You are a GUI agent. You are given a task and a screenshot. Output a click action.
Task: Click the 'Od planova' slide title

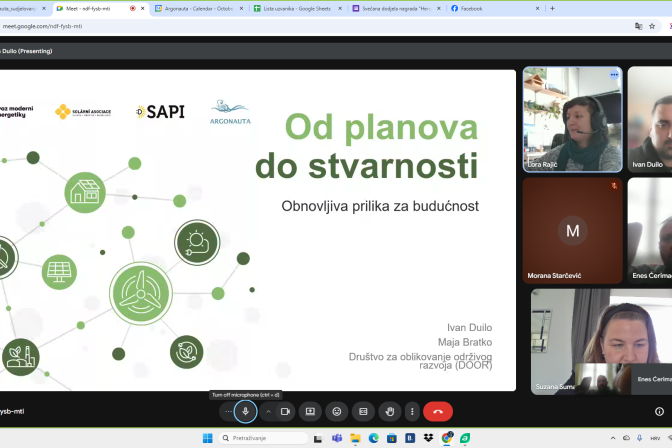click(381, 127)
